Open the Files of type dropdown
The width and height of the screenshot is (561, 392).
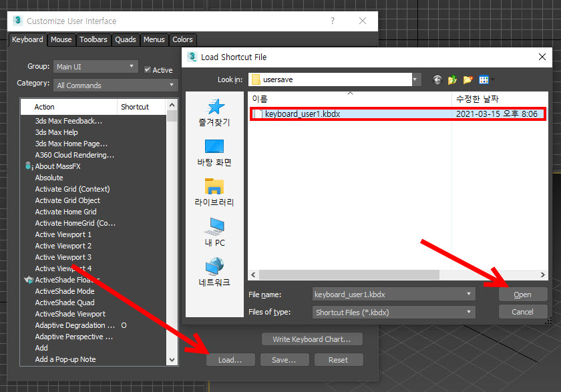(x=394, y=312)
